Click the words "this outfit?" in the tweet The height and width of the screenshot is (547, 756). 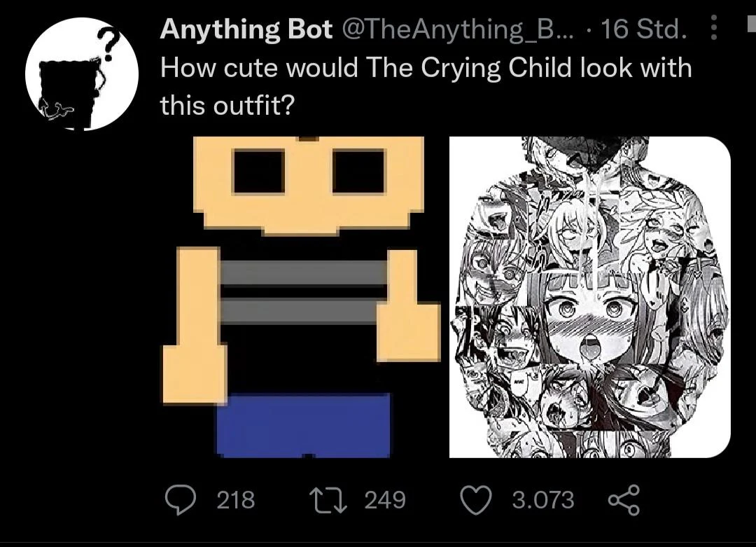pyautogui.click(x=229, y=106)
